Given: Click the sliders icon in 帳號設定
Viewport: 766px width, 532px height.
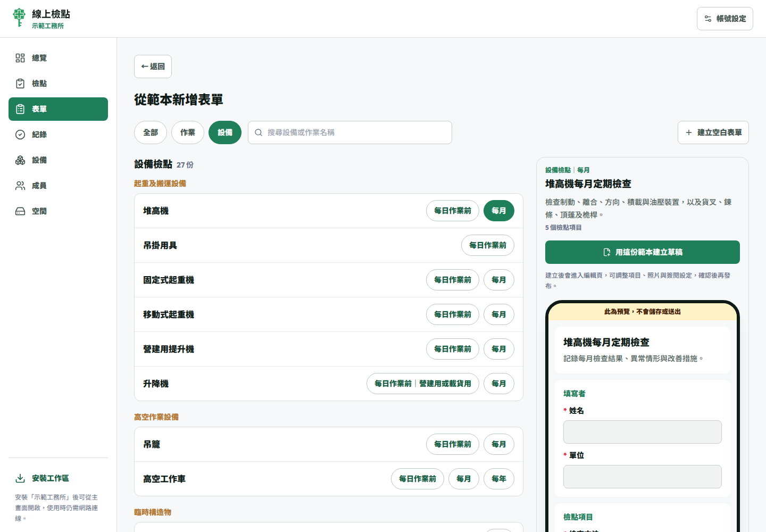Looking at the screenshot, I should coord(708,19).
